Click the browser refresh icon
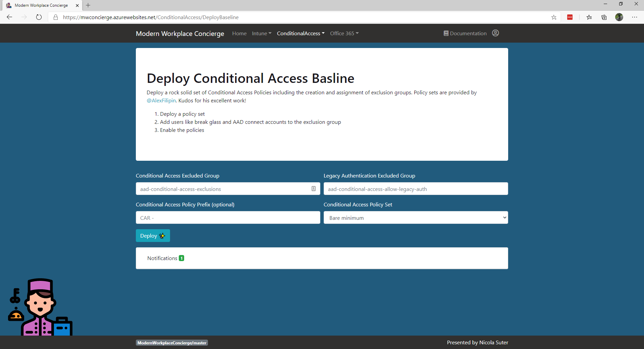Screen dimensions: 644x349 (x=39, y=17)
